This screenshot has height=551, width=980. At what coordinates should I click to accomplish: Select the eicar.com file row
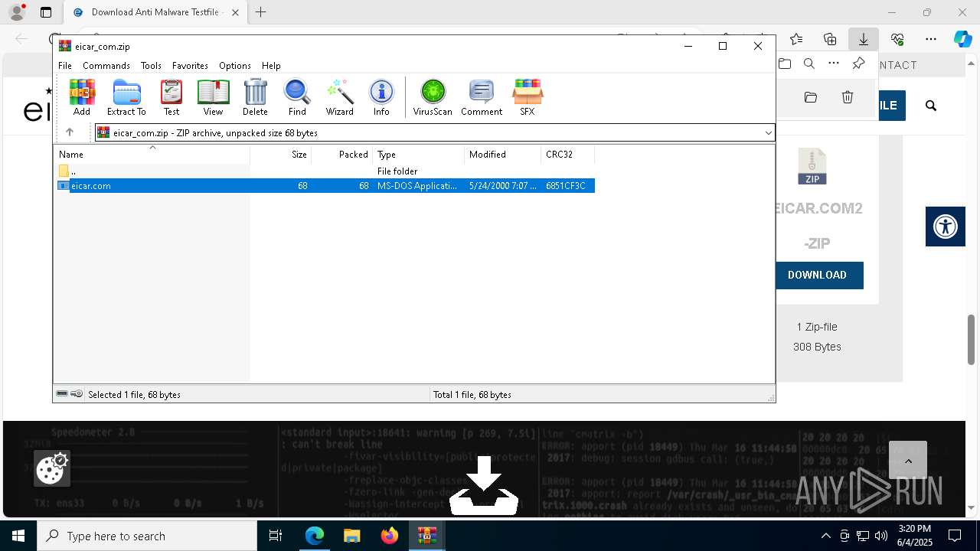325,186
